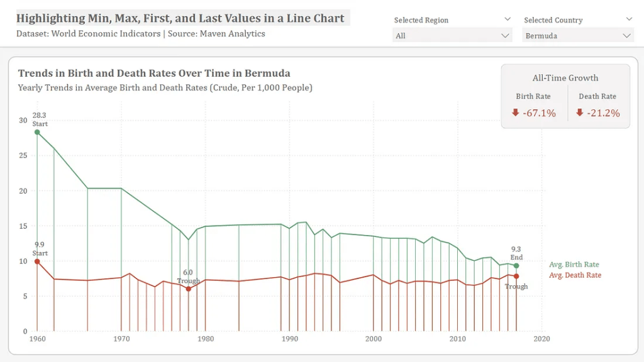Click the -67.1% growth indicator
The image size is (644, 362).
(540, 113)
